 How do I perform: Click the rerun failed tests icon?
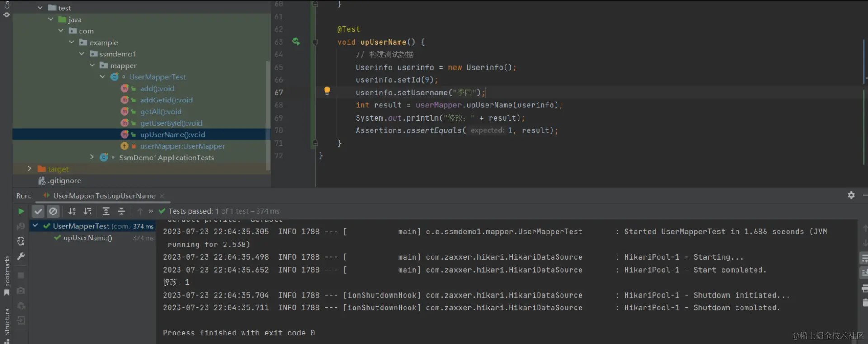21,226
